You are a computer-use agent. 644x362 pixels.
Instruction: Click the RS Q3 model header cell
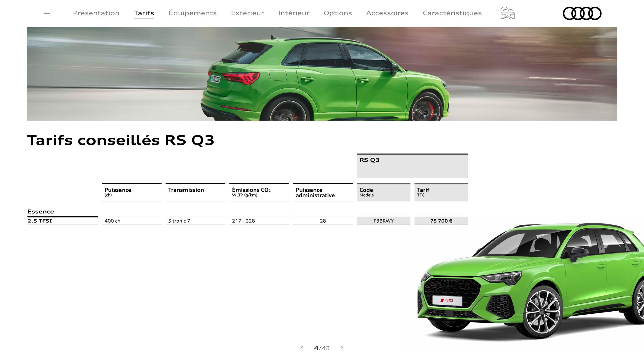(x=412, y=166)
